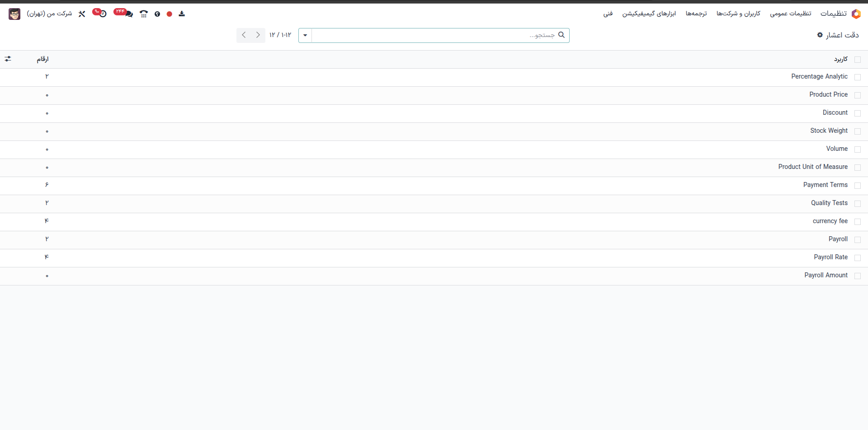Tick the Percentage Analytic row checkbox
Viewport: 868px width, 430px height.
[858, 77]
